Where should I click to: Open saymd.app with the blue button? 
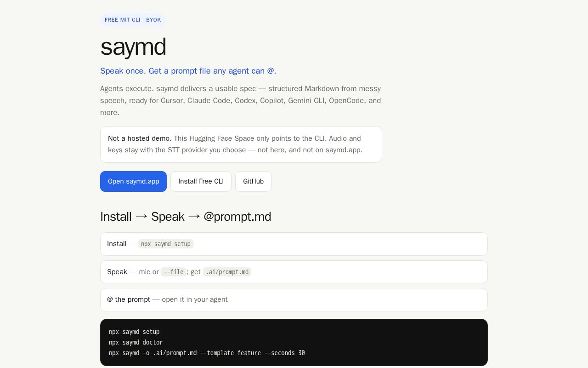[x=133, y=181]
